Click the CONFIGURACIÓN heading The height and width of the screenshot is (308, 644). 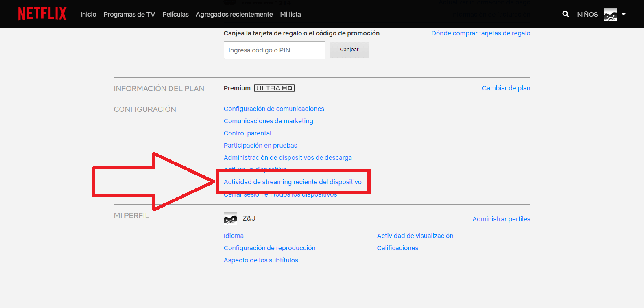[x=145, y=109]
